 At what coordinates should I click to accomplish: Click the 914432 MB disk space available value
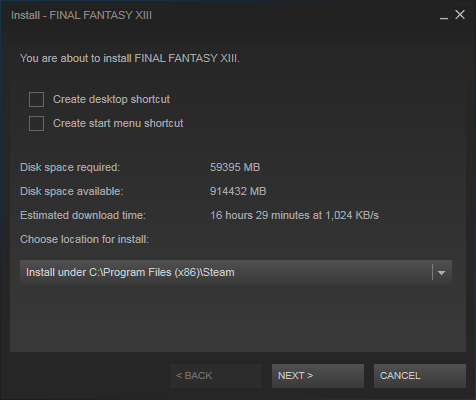(x=238, y=191)
